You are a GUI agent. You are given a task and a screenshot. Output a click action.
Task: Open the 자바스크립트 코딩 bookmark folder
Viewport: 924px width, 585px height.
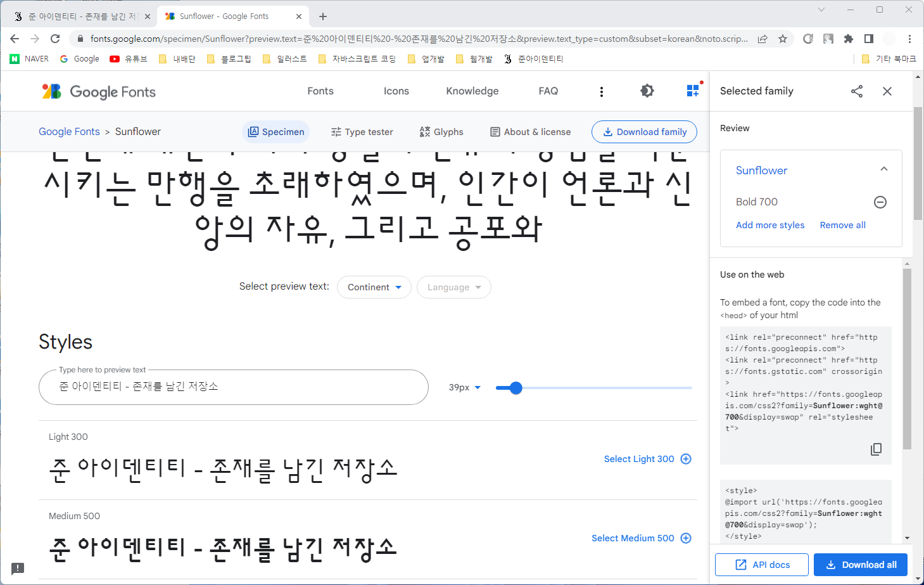pos(357,59)
